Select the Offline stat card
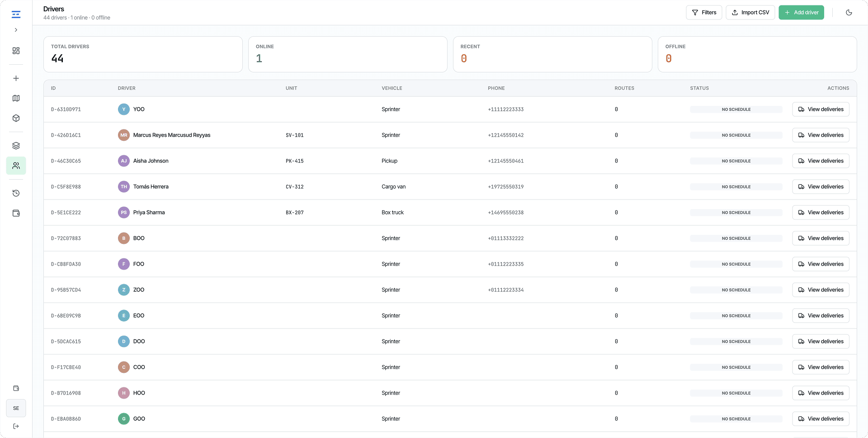The width and height of the screenshot is (868, 438). pyautogui.click(x=757, y=54)
